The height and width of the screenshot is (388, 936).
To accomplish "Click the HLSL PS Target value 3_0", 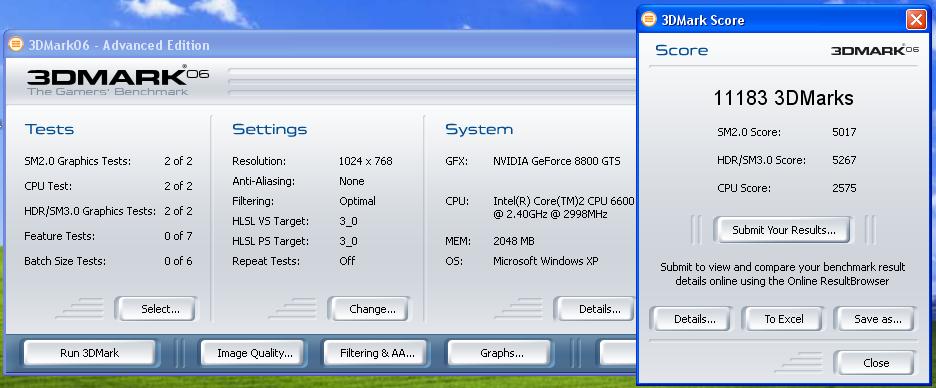I will click(348, 241).
